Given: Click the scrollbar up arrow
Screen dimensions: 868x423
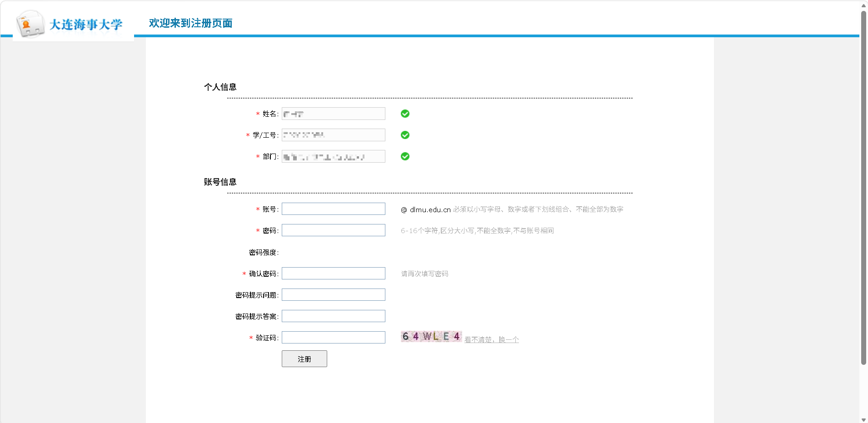Looking at the screenshot, I should tap(863, 5).
